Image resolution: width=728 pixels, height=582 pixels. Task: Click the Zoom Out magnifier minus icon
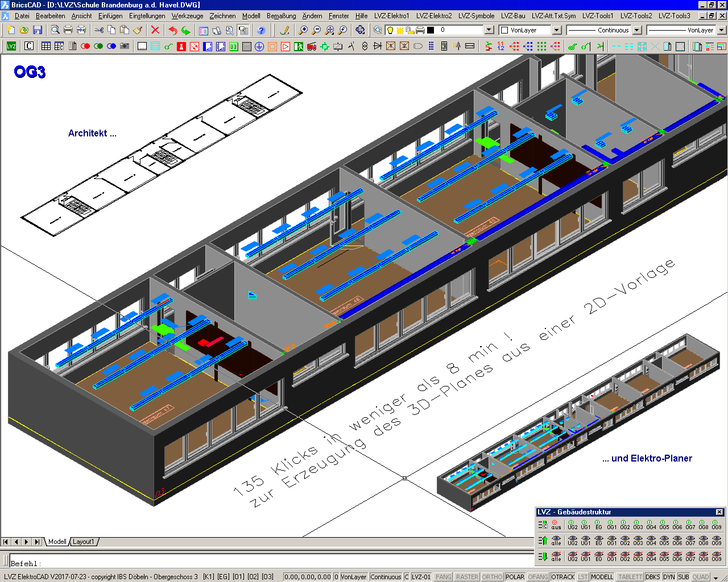tap(316, 30)
